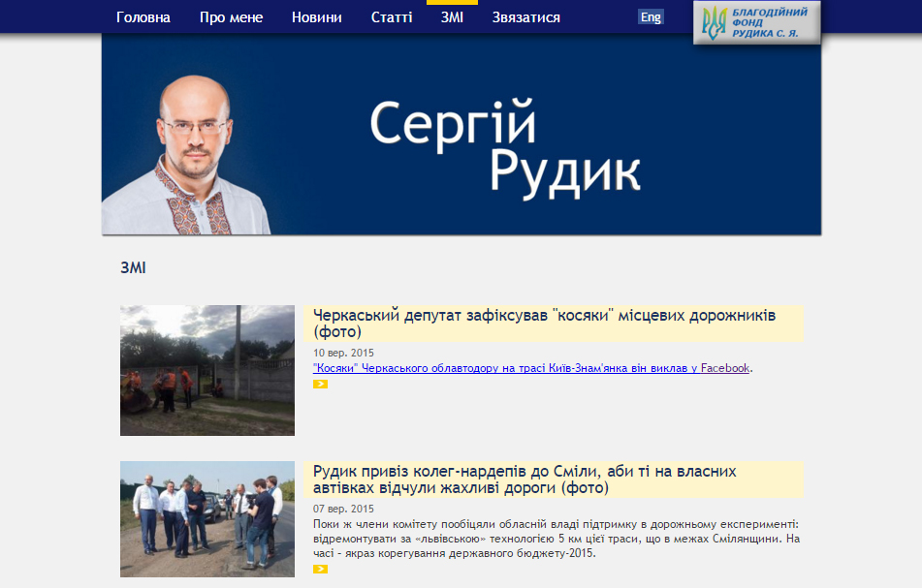Open the Статті section
Image resolution: width=922 pixels, height=588 pixels.
pyautogui.click(x=391, y=17)
